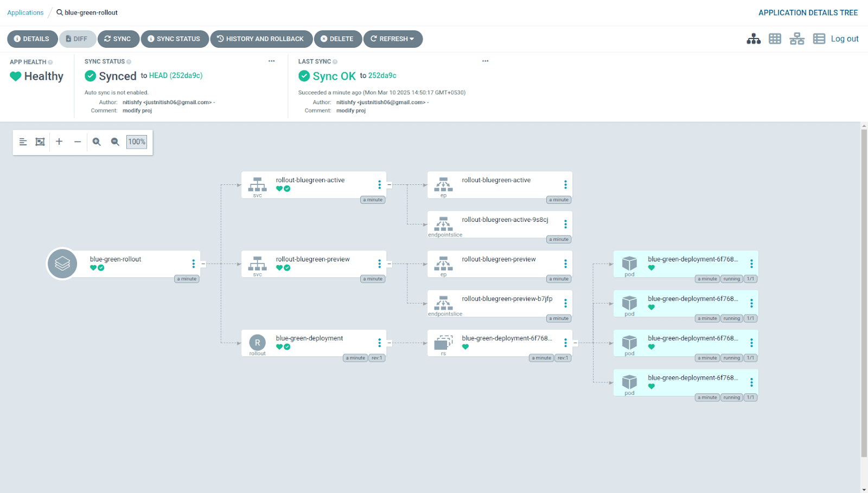The width and height of the screenshot is (868, 493).
Task: Switch to the list view icon
Action: pyautogui.click(x=819, y=39)
